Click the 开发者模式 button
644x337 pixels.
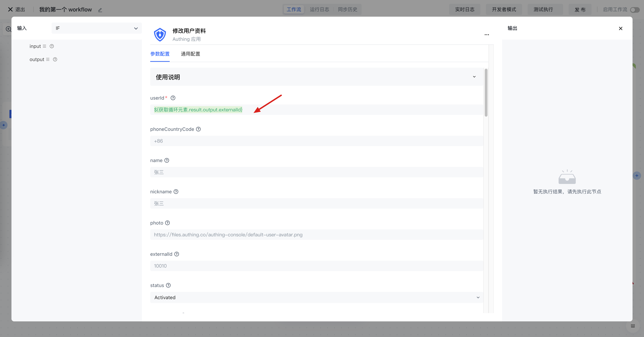click(x=504, y=10)
